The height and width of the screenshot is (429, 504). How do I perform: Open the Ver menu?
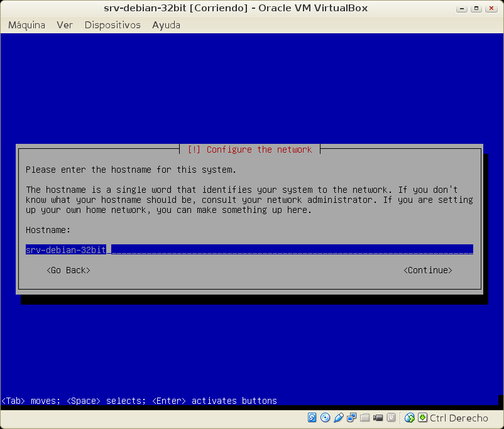tap(65, 25)
